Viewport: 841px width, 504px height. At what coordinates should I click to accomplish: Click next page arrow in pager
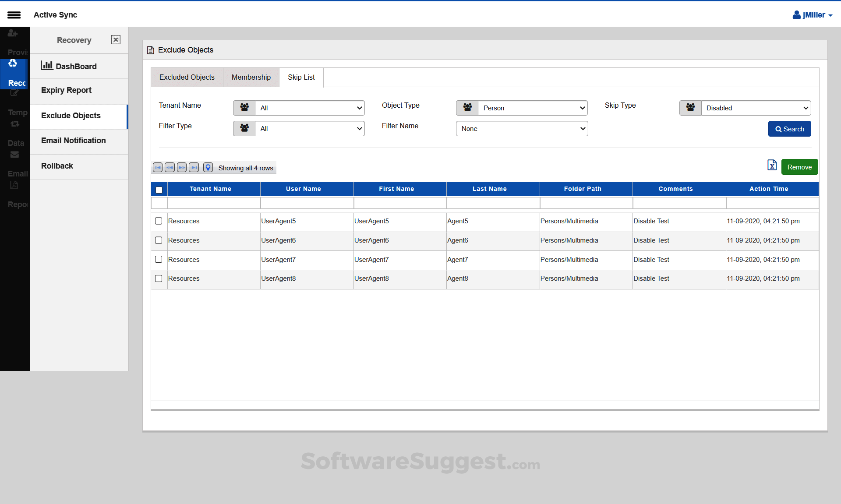tap(182, 168)
